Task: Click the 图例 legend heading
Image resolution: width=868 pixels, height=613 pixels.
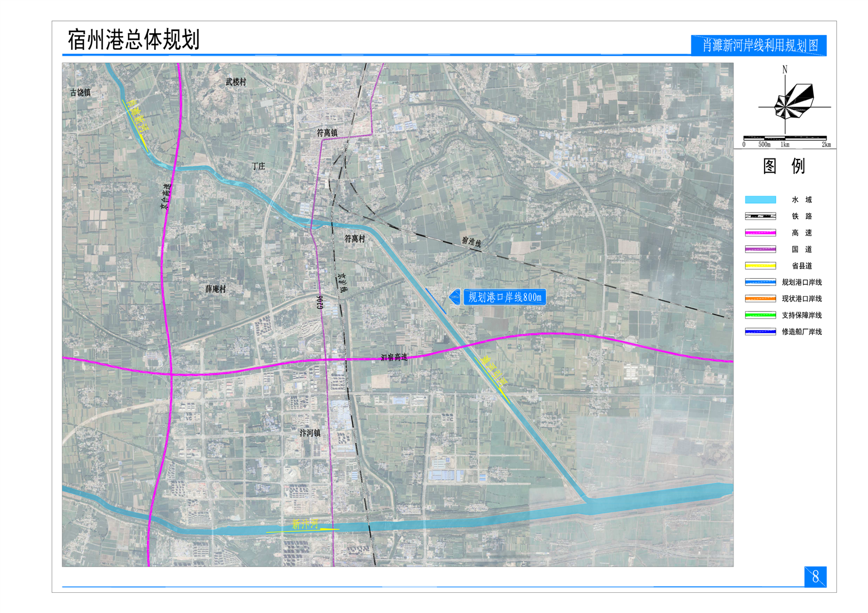Action: coord(784,166)
